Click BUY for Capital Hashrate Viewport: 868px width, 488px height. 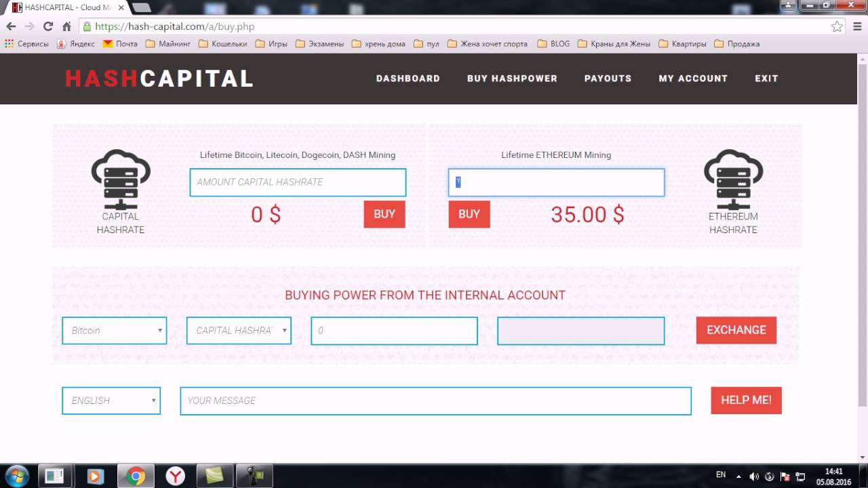(384, 214)
